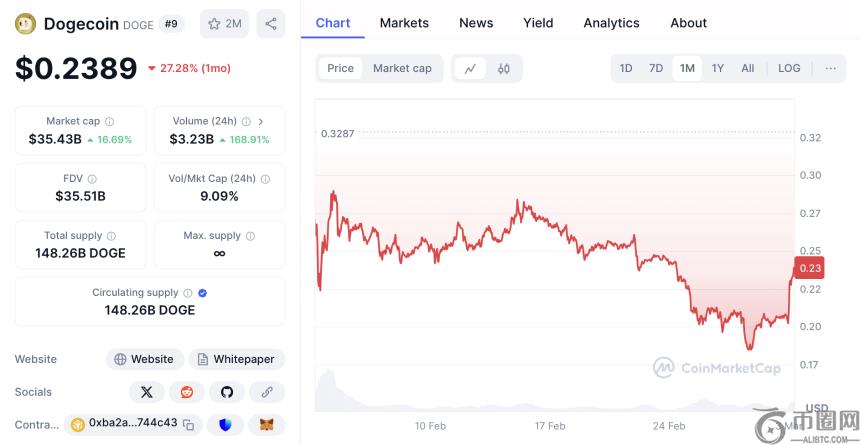Open Dogecoin's X (Twitter) social link
860x445 pixels.
tap(147, 392)
